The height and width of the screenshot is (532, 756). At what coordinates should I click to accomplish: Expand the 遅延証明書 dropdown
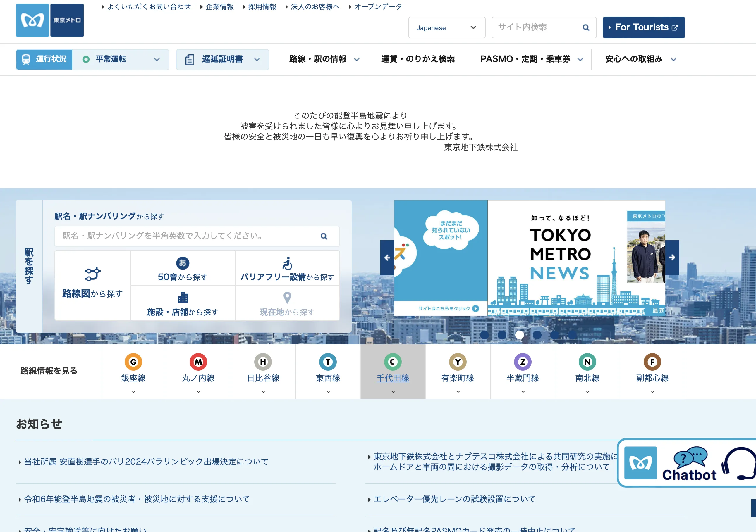tap(257, 60)
